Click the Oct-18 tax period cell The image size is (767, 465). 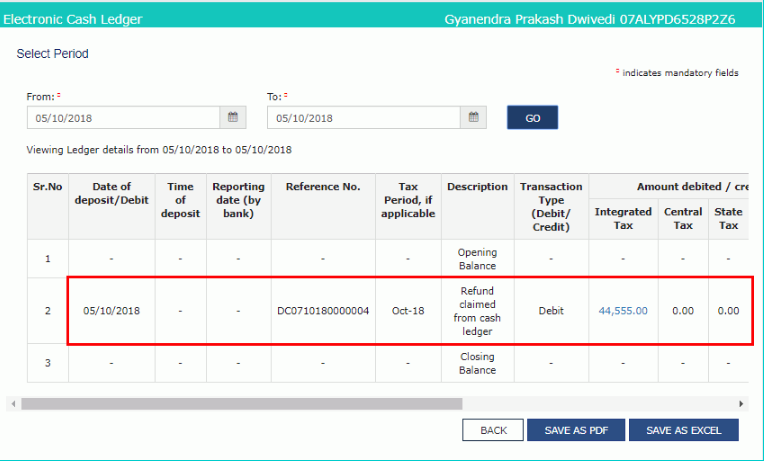408,311
